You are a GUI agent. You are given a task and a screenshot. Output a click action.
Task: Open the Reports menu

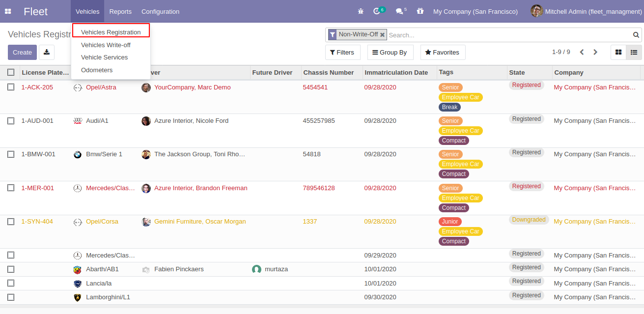click(120, 11)
